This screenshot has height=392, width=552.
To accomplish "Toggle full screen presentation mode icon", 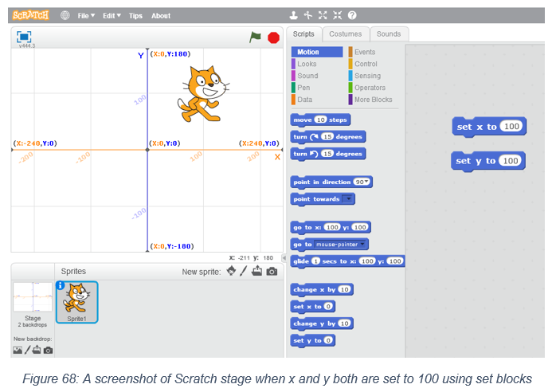I will pyautogui.click(x=24, y=37).
